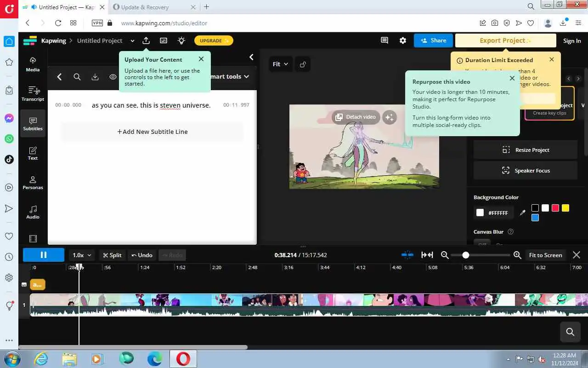588x368 pixels.
Task: Collapse the left panel arrow
Action: pyautogui.click(x=251, y=57)
